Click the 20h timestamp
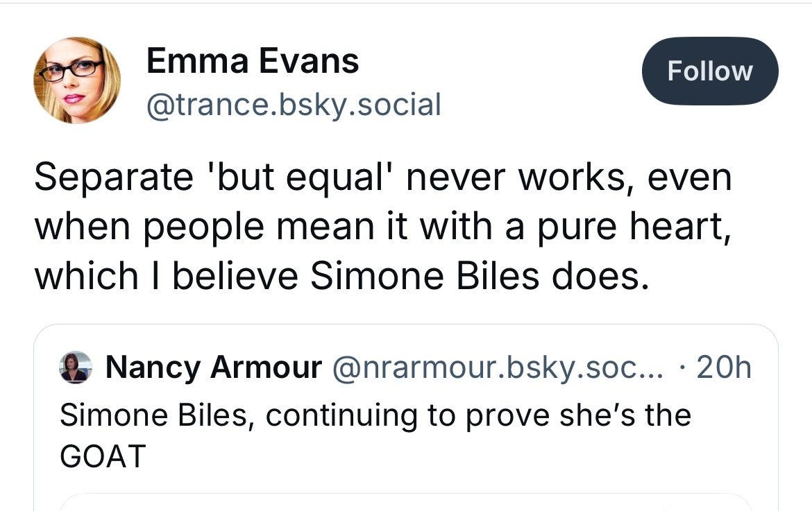The width and height of the screenshot is (812, 511). tap(723, 367)
